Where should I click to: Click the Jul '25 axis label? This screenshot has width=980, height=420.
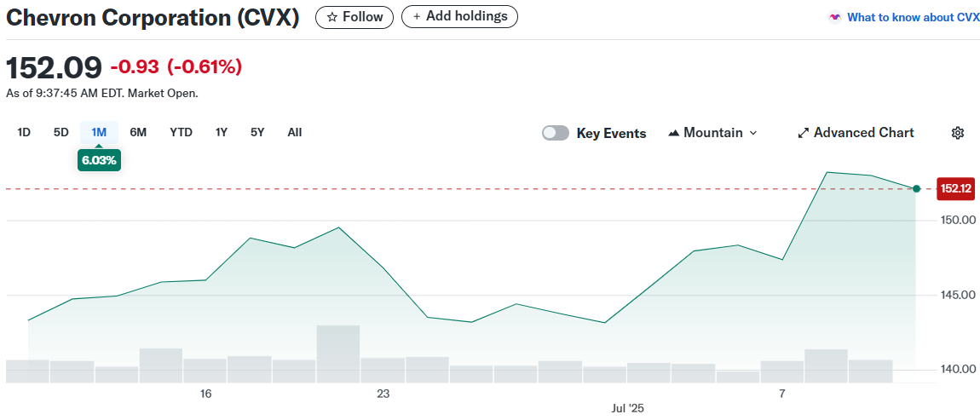(627, 408)
